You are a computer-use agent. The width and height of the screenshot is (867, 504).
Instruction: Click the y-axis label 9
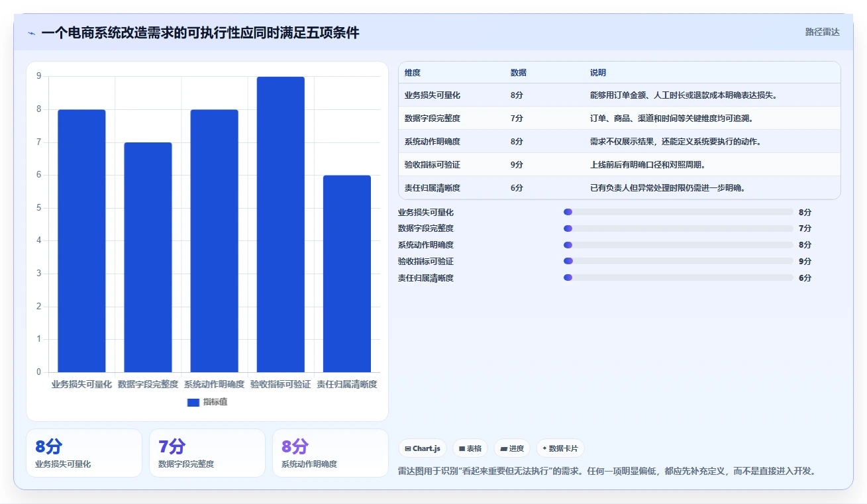[x=38, y=76]
